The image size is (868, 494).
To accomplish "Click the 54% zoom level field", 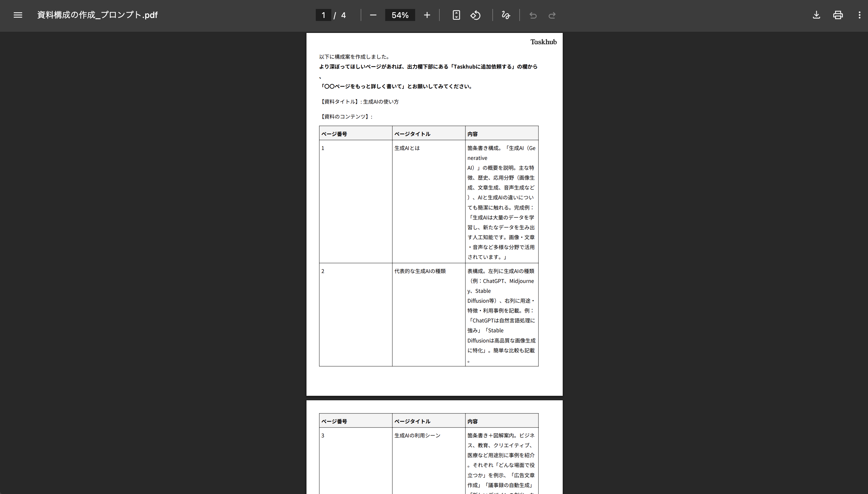I will tap(400, 15).
